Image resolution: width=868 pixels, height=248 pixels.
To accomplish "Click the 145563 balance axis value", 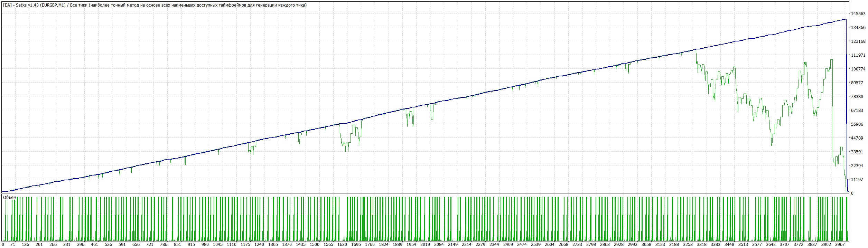I will (858, 14).
